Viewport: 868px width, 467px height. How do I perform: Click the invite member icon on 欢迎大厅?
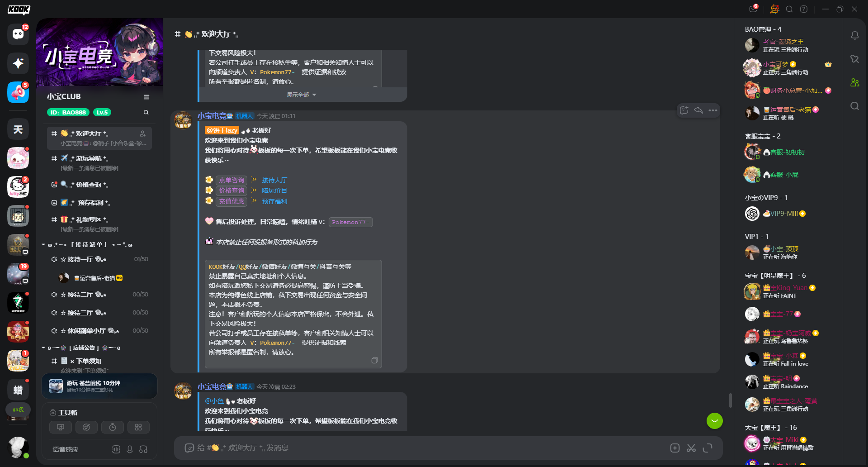143,133
